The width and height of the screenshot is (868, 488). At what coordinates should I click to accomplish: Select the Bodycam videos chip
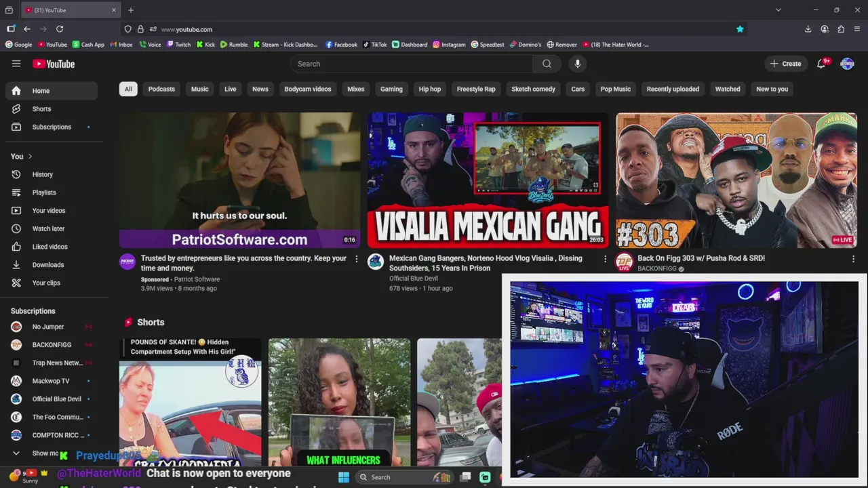(x=308, y=89)
